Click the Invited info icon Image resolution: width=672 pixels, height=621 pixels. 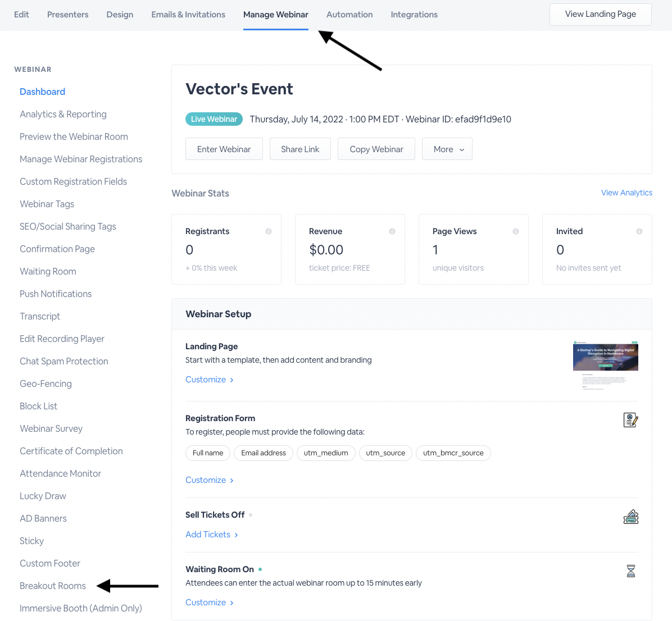click(x=639, y=231)
